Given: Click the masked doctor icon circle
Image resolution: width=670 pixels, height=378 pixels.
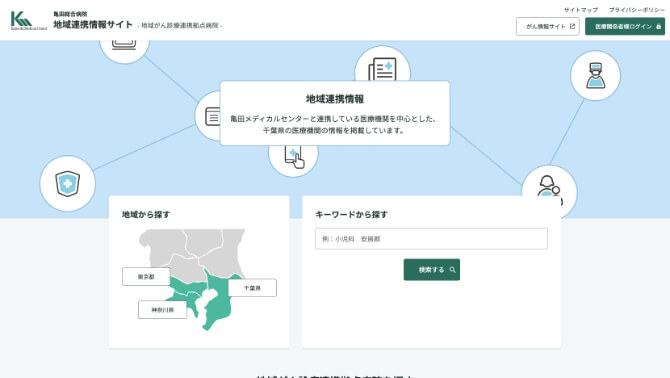Looking at the screenshot, I should (x=595, y=76).
